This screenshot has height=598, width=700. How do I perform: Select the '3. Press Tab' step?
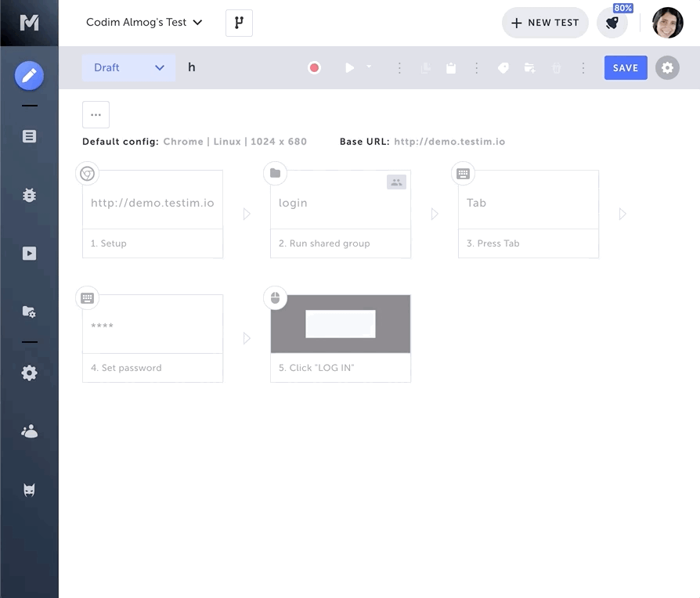click(529, 214)
